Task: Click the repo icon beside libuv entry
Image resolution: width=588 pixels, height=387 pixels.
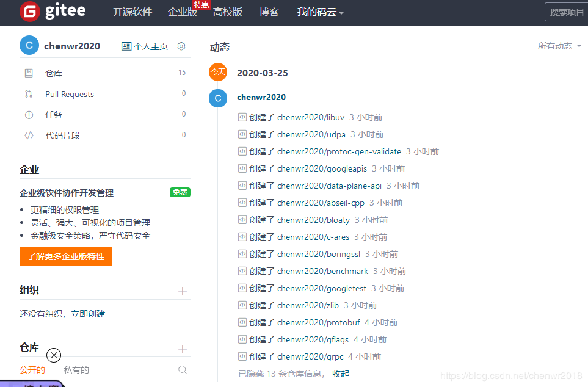Action: pos(242,117)
